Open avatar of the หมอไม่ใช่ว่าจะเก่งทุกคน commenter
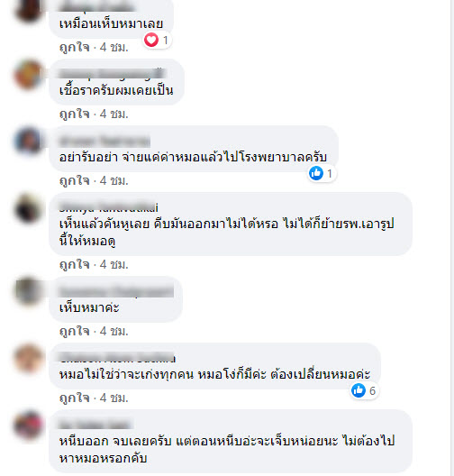Image resolution: width=454 pixels, height=476 pixels. coord(29,358)
